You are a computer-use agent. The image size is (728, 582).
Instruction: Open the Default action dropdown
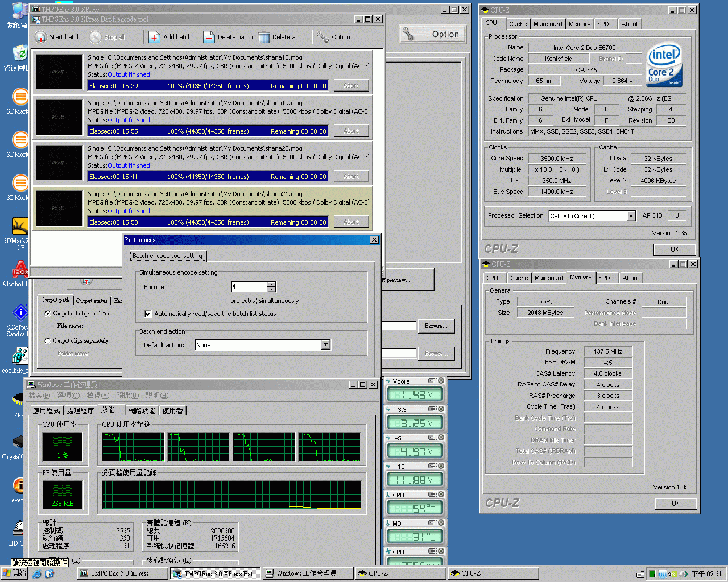325,345
